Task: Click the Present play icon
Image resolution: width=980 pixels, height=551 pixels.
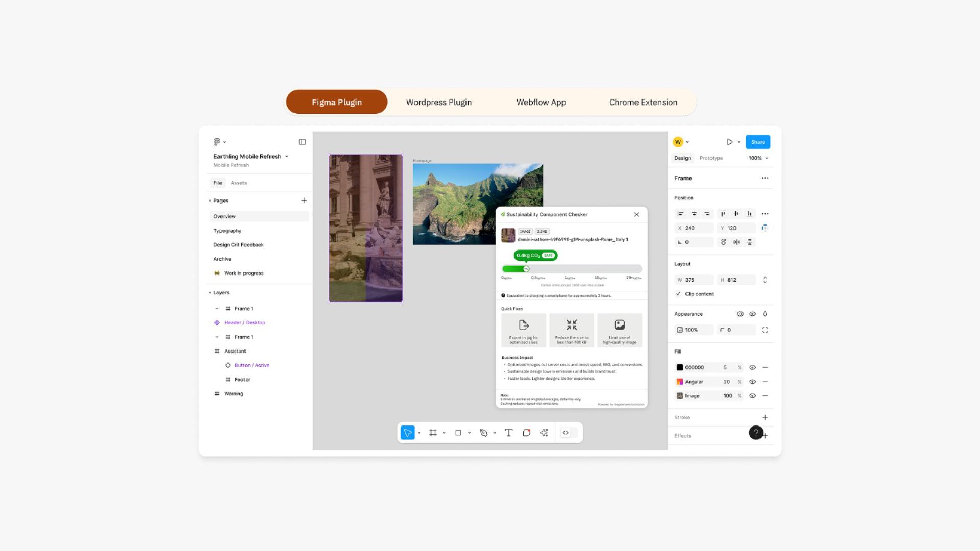Action: pyautogui.click(x=729, y=142)
